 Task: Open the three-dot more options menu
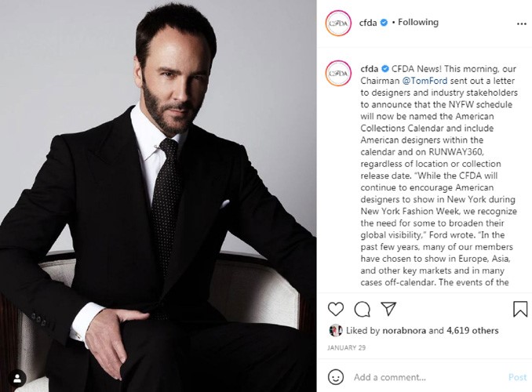click(522, 24)
